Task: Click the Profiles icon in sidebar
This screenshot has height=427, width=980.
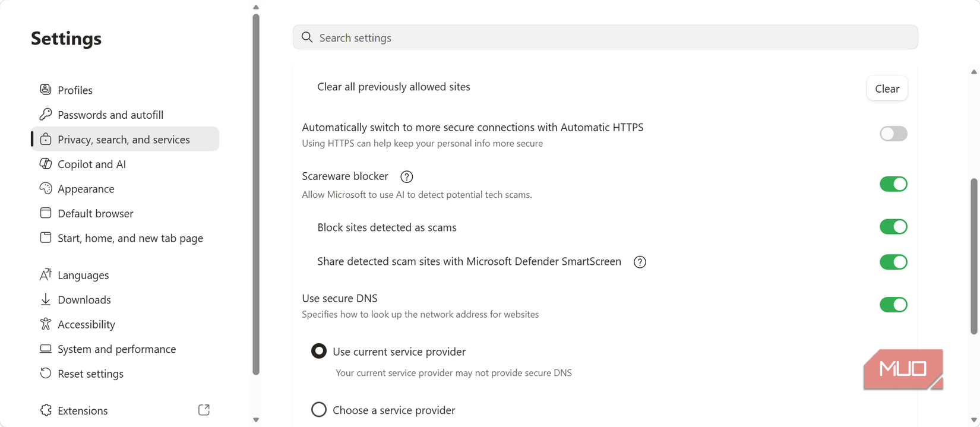Action: (x=45, y=90)
